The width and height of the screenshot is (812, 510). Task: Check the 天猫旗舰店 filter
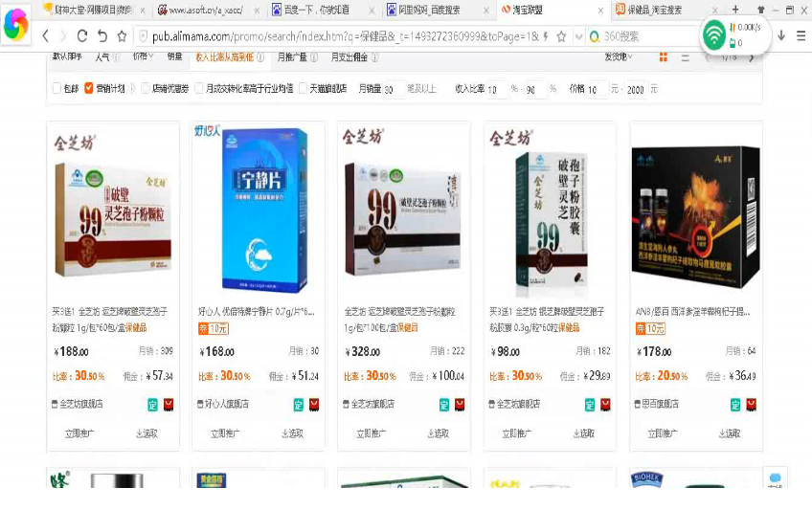click(x=303, y=88)
